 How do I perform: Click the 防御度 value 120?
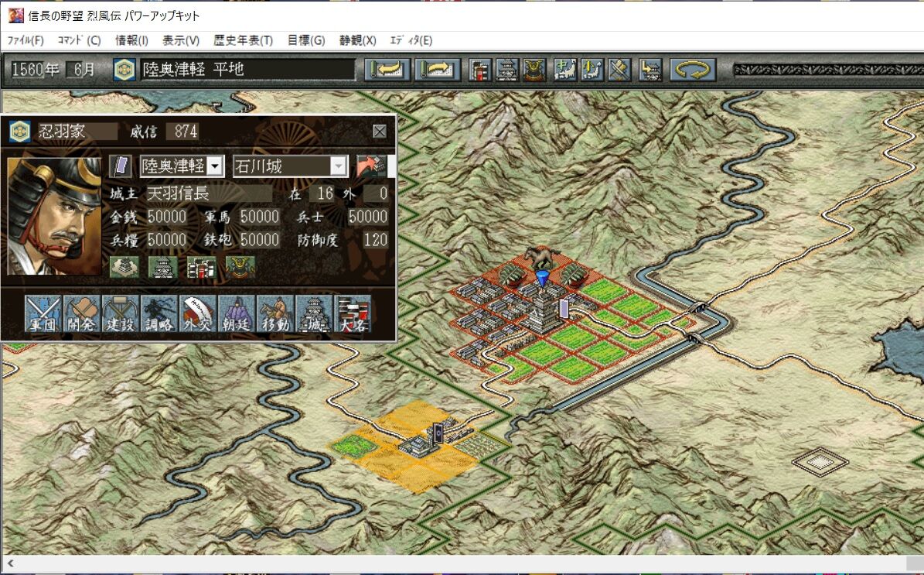click(375, 239)
